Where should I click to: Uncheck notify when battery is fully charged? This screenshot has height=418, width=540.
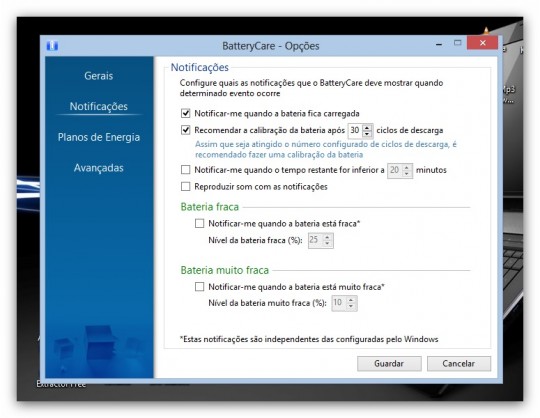186,113
